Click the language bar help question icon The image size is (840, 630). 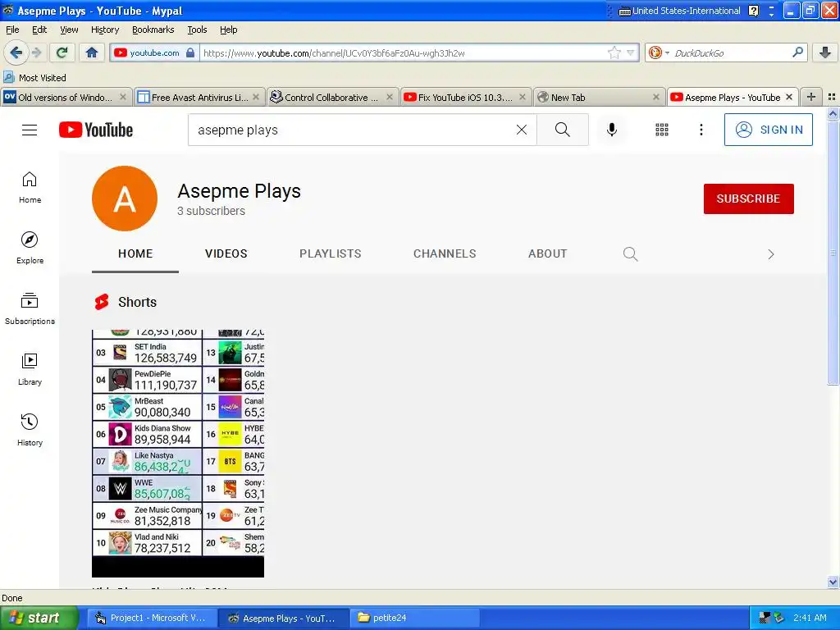click(753, 11)
